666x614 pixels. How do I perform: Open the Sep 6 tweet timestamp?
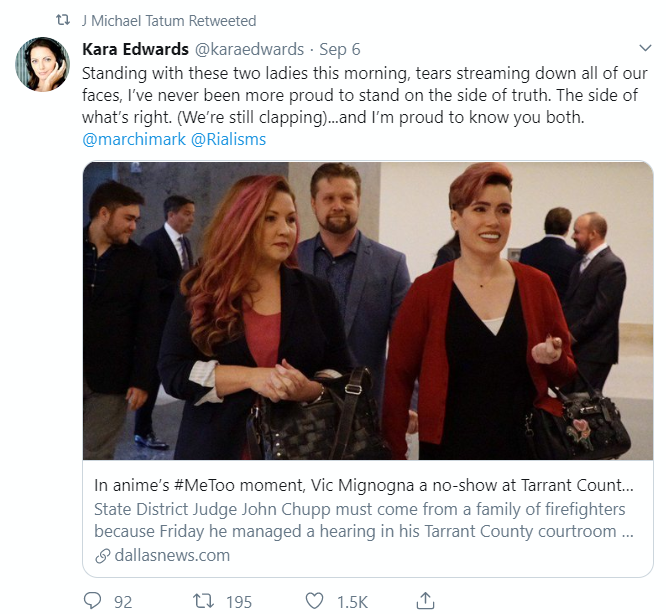point(340,49)
